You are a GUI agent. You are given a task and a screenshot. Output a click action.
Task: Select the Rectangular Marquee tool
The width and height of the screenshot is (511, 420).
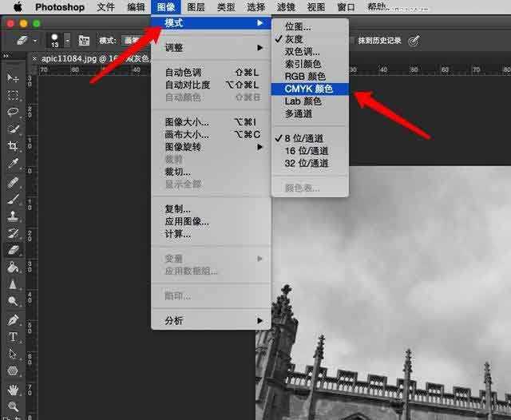(13, 95)
